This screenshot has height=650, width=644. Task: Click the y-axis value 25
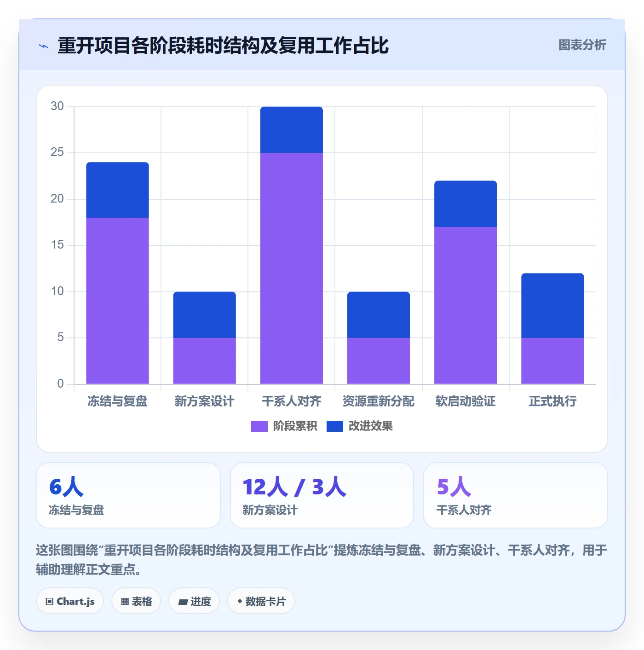coord(57,152)
